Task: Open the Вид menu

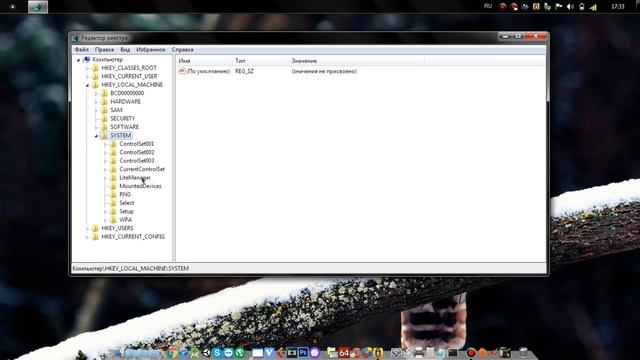Action: coord(125,49)
